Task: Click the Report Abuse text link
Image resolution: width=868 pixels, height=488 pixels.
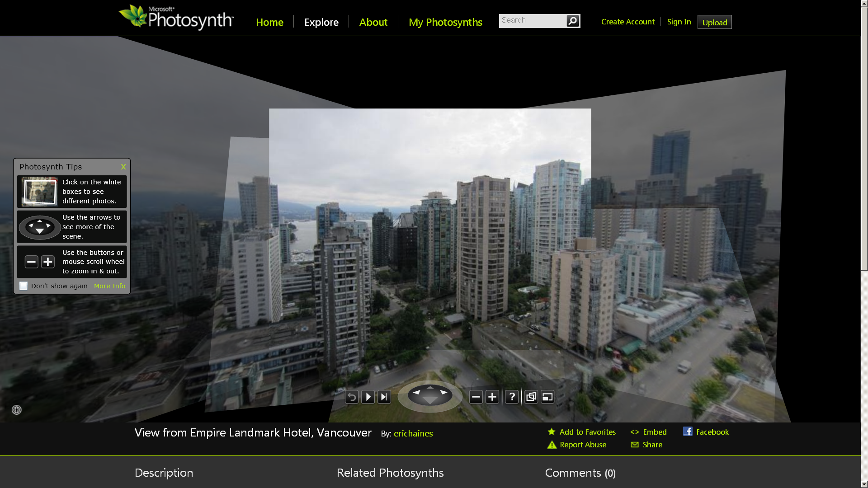Action: 583,445
